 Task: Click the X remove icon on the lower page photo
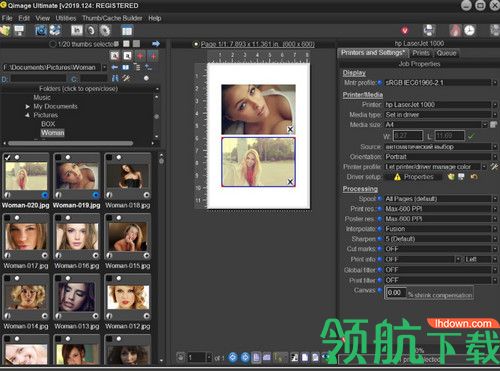290,182
